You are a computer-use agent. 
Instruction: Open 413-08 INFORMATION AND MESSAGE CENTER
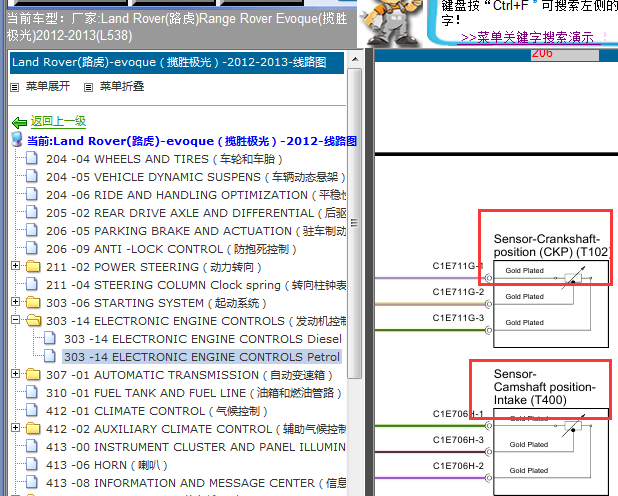tap(196, 483)
